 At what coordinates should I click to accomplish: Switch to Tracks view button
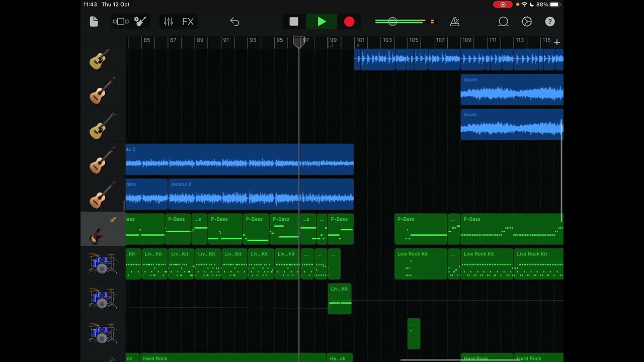[121, 22]
